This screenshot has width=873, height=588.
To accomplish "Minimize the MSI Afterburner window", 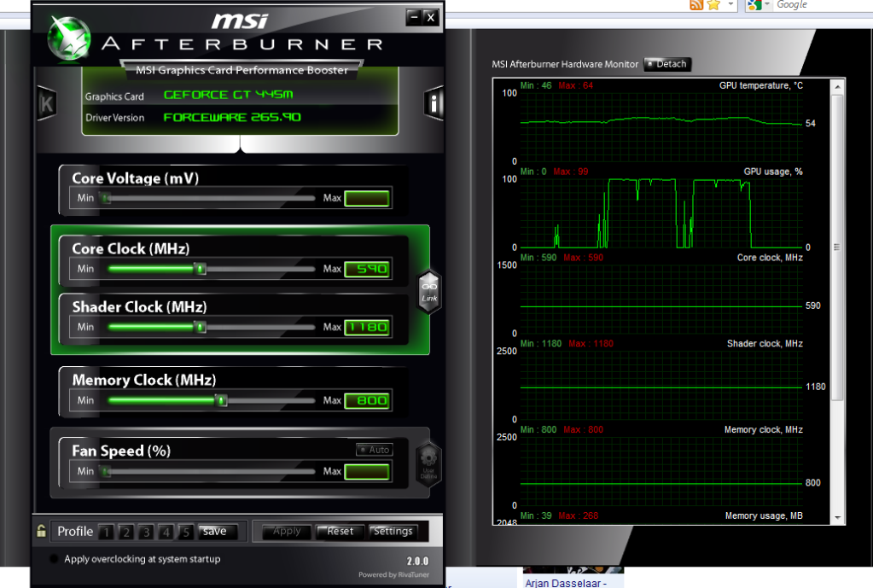I will click(414, 17).
